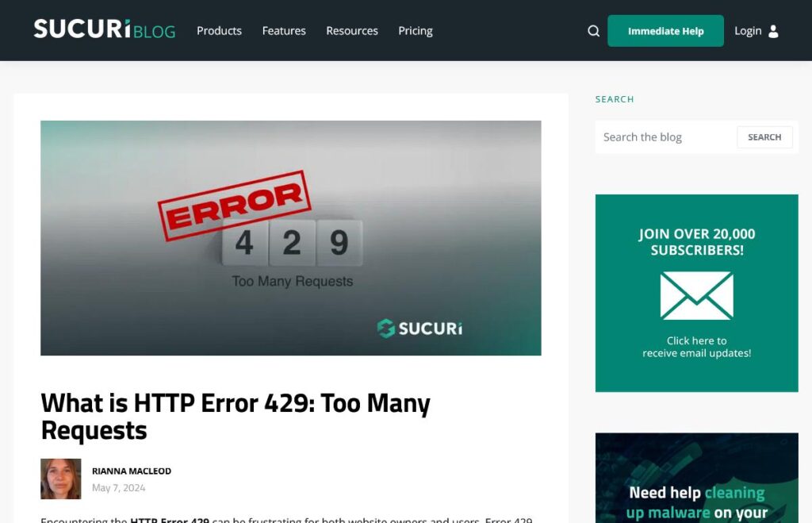Click the Immediate Help button
This screenshot has height=523, width=812.
coord(665,31)
